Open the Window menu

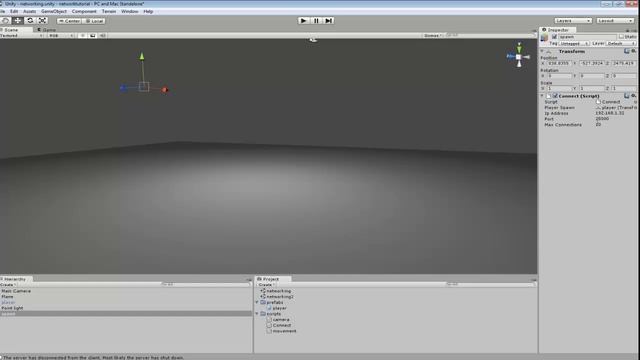pos(130,11)
